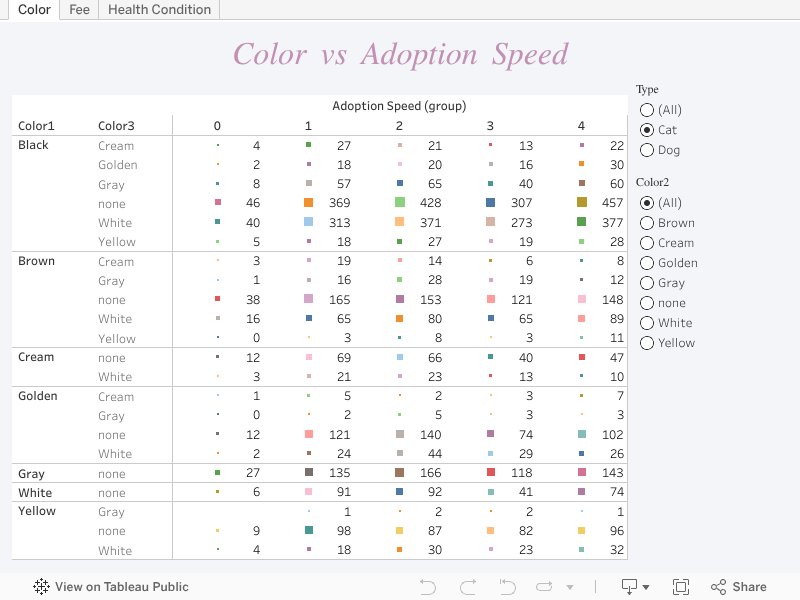Select Yellow in Color2 filter
This screenshot has height=600, width=800.
647,343
